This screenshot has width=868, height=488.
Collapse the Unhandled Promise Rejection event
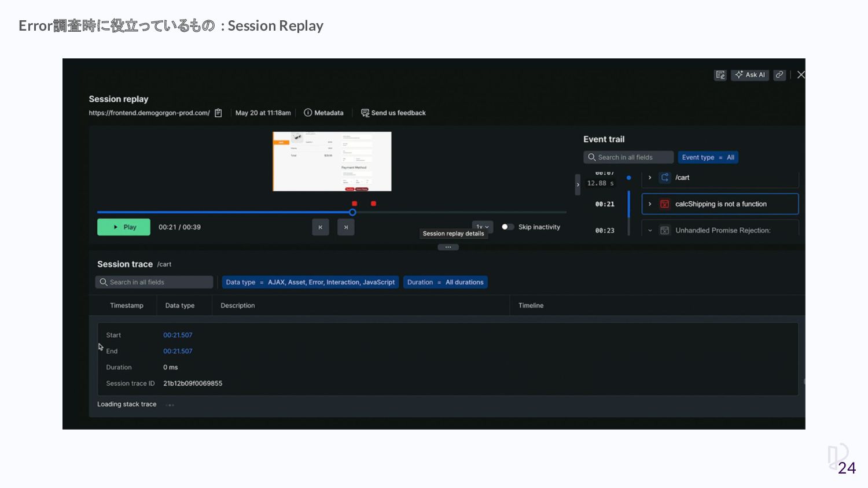(650, 231)
